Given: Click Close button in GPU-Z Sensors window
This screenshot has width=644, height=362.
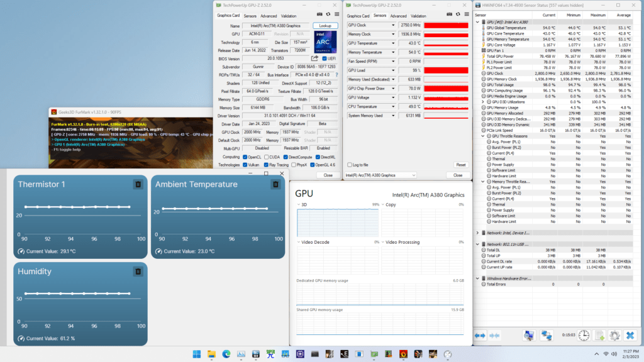Looking at the screenshot, I should (x=458, y=175).
